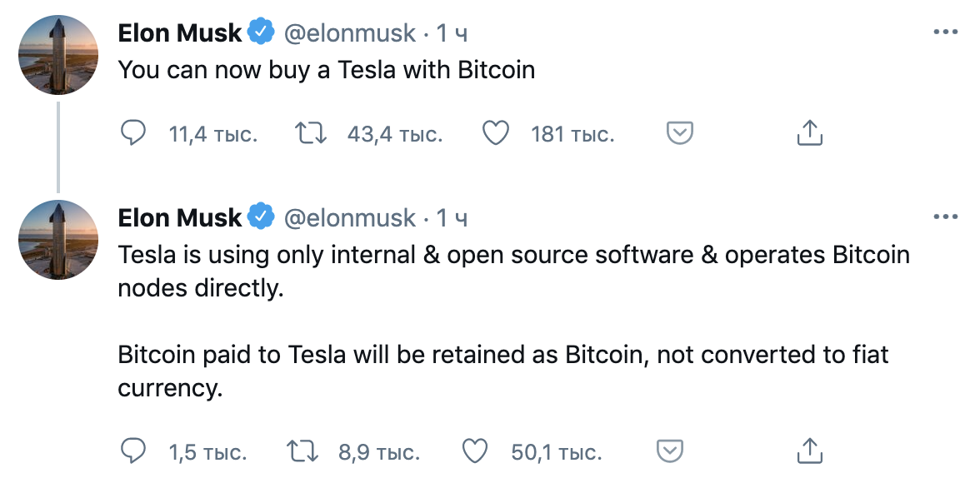Open the first tweet's '1 ч' timestamp
980x488 pixels.
[452, 33]
